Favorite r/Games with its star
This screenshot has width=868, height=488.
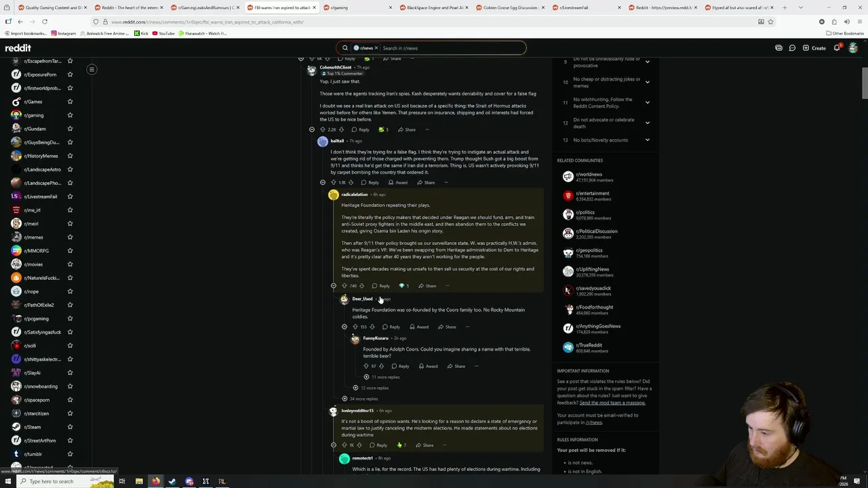(70, 102)
